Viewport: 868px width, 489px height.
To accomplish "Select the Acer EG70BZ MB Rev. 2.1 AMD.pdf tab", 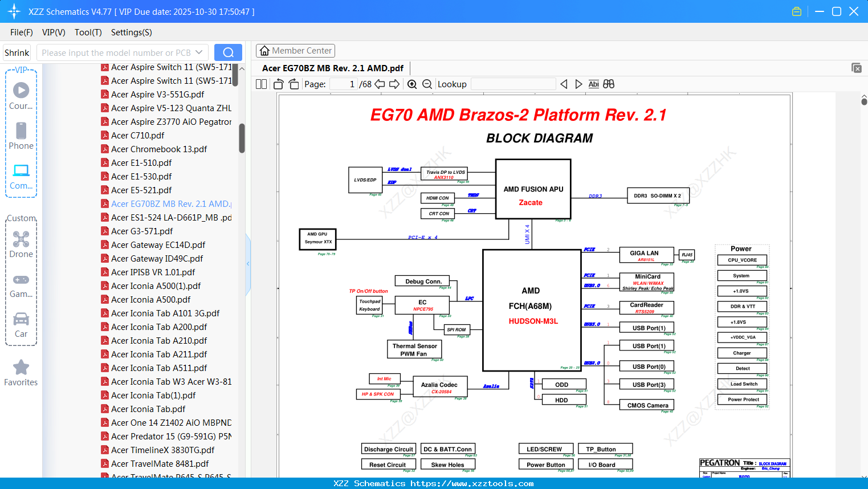I will tap(333, 68).
